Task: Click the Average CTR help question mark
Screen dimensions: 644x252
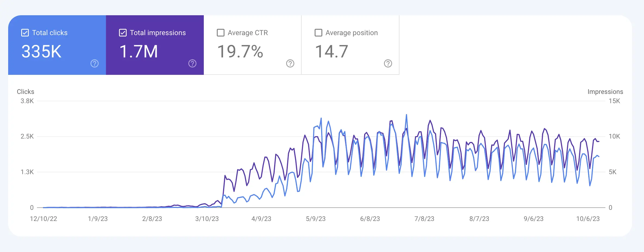Action: (x=290, y=63)
